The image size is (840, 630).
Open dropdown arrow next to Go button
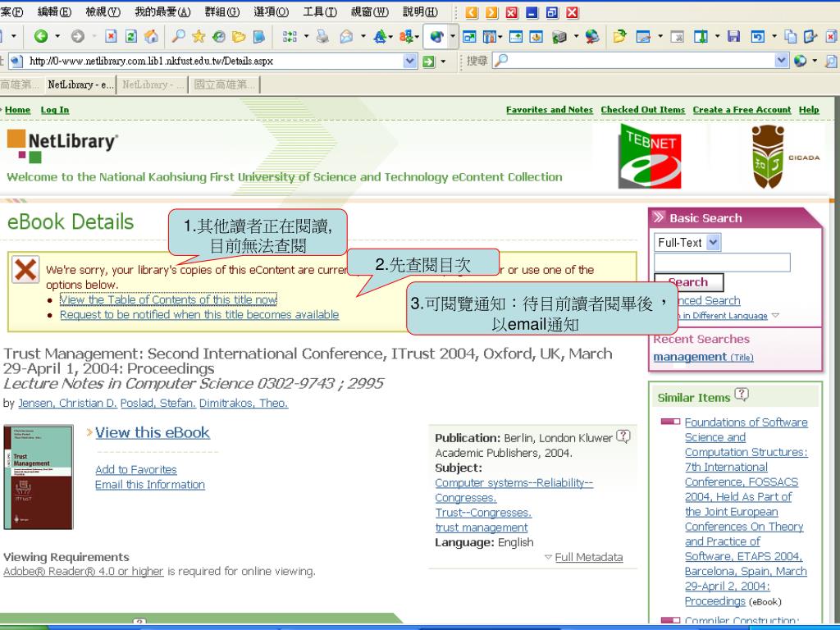(443, 61)
